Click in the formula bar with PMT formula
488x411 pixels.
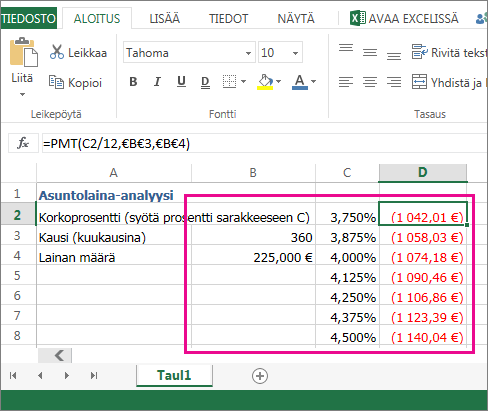tap(265, 143)
